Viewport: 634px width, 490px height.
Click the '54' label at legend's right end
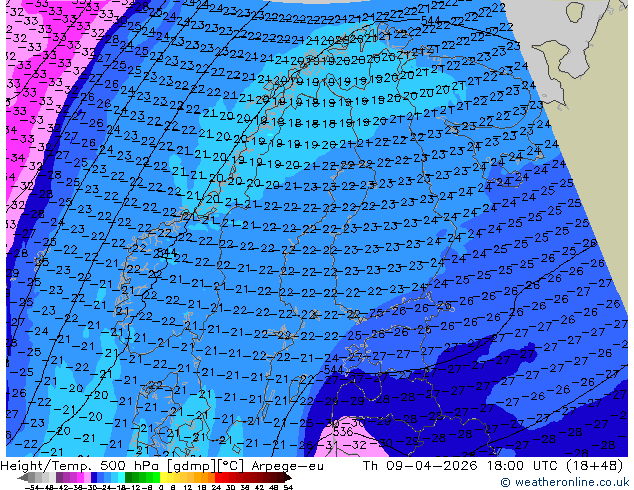click(x=287, y=487)
